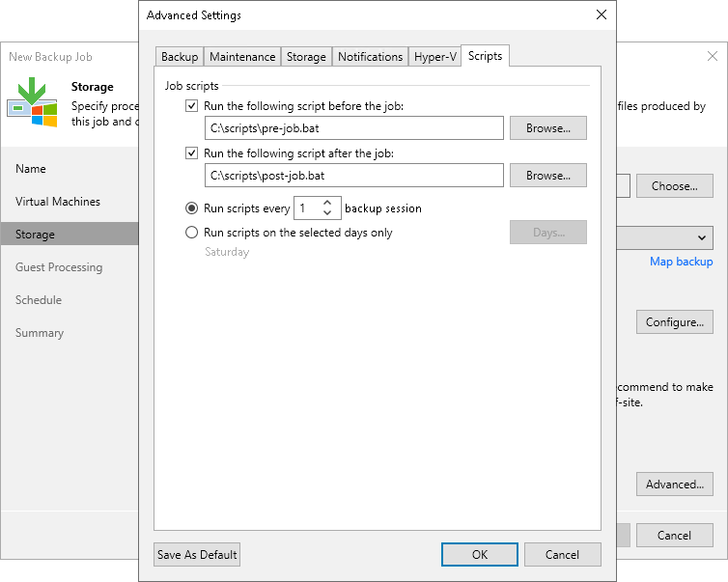Close the Advanced Settings dialog
Screen dimensions: 728x582
click(602, 14)
